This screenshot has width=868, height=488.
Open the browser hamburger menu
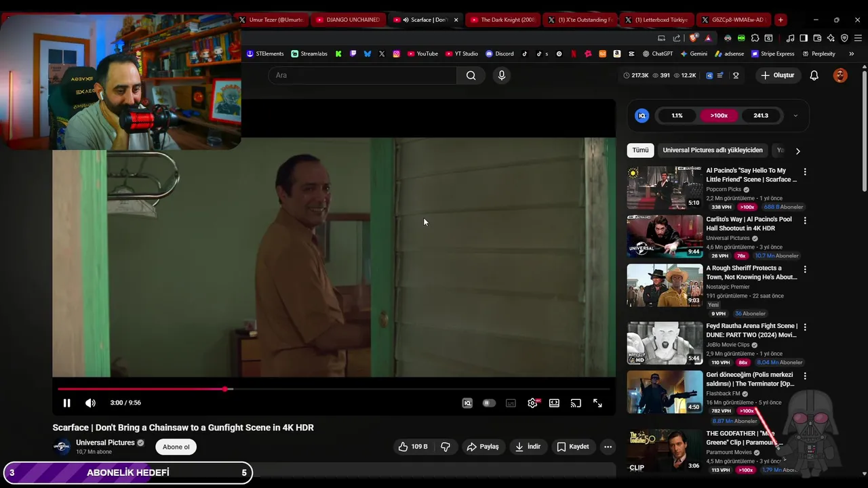(x=858, y=38)
